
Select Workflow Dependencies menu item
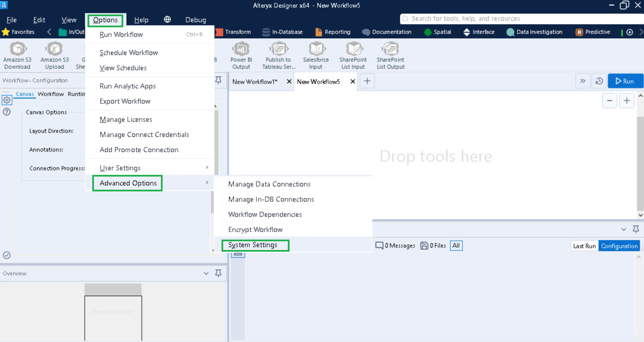pyautogui.click(x=294, y=214)
